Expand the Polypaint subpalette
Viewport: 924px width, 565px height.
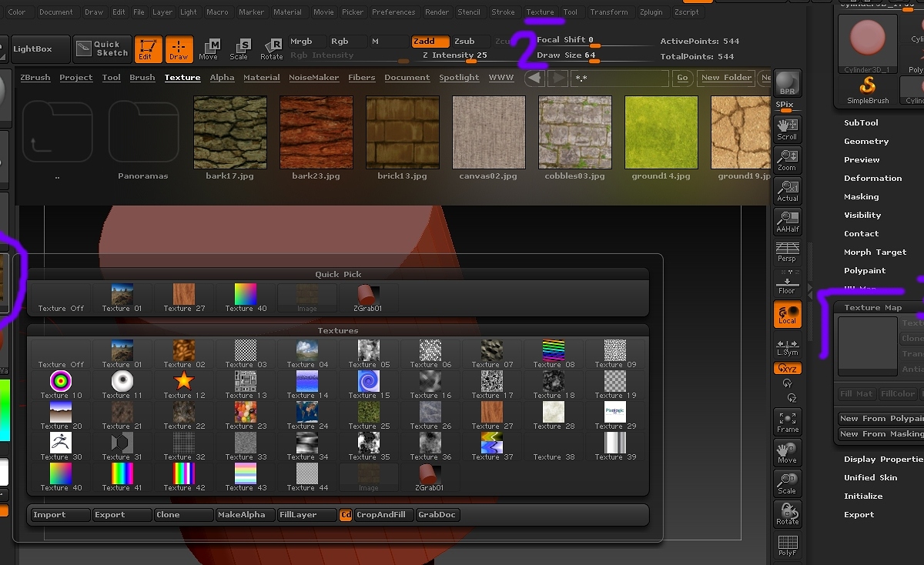(865, 271)
